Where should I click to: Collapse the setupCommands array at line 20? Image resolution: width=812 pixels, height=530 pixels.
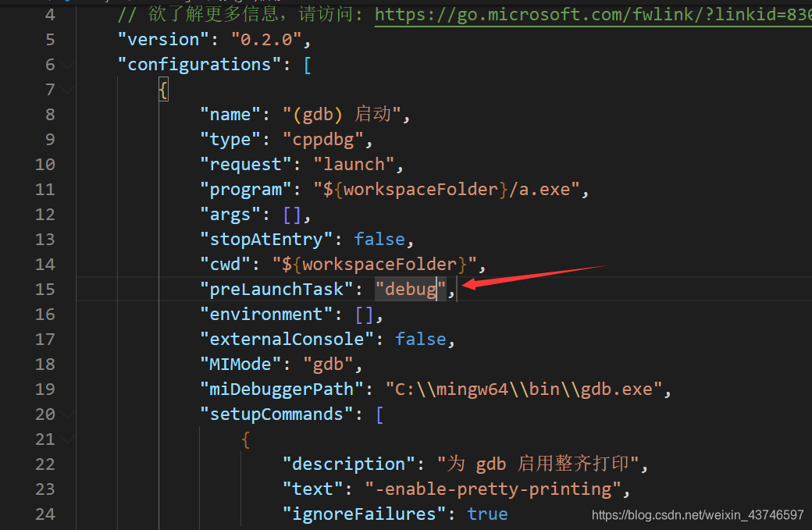[x=67, y=414]
